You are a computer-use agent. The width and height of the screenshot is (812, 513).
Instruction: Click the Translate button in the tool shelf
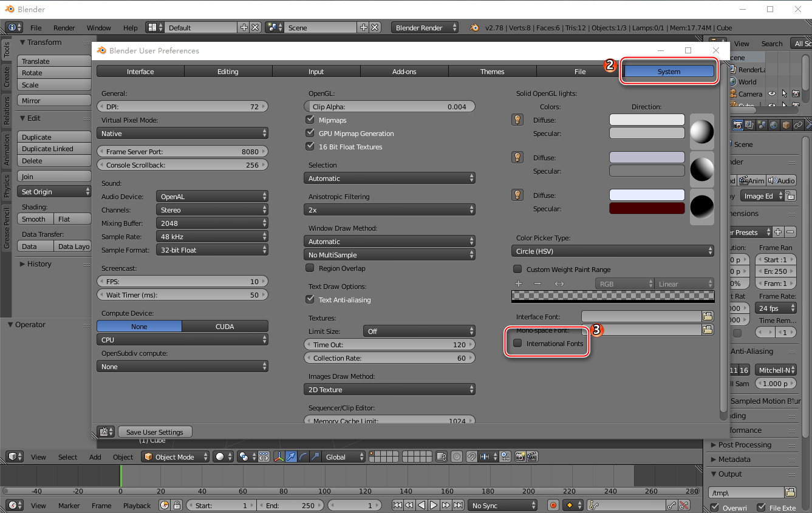coord(54,61)
